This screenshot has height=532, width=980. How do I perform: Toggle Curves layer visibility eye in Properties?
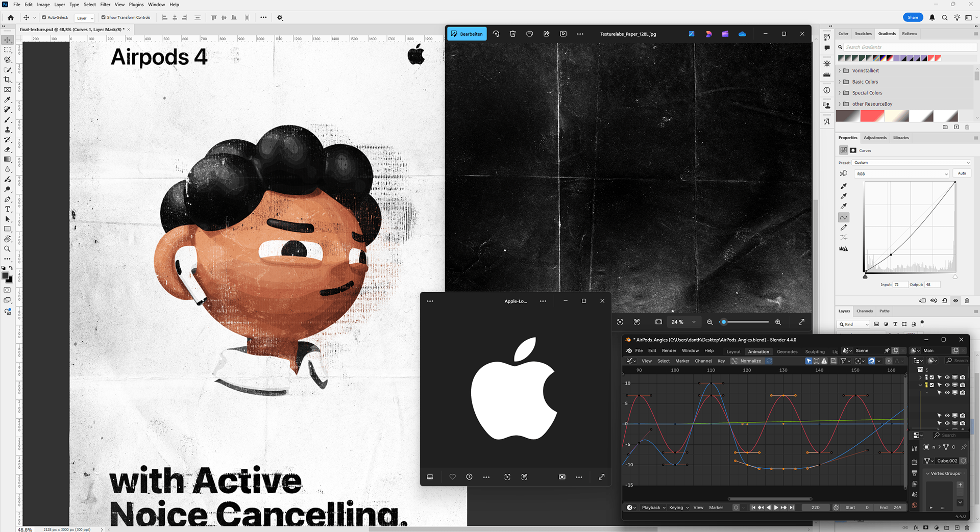pyautogui.click(x=955, y=300)
